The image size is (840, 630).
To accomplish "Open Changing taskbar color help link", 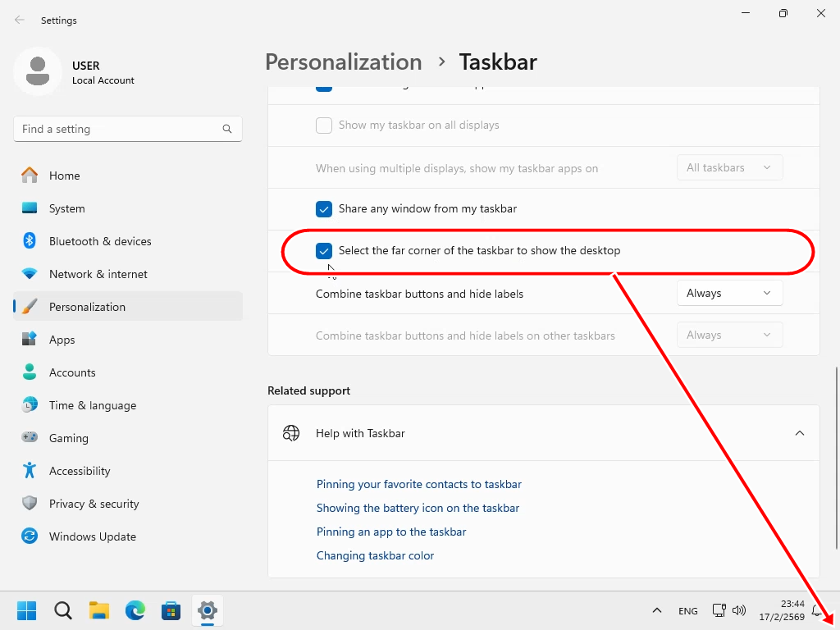I will point(375,555).
